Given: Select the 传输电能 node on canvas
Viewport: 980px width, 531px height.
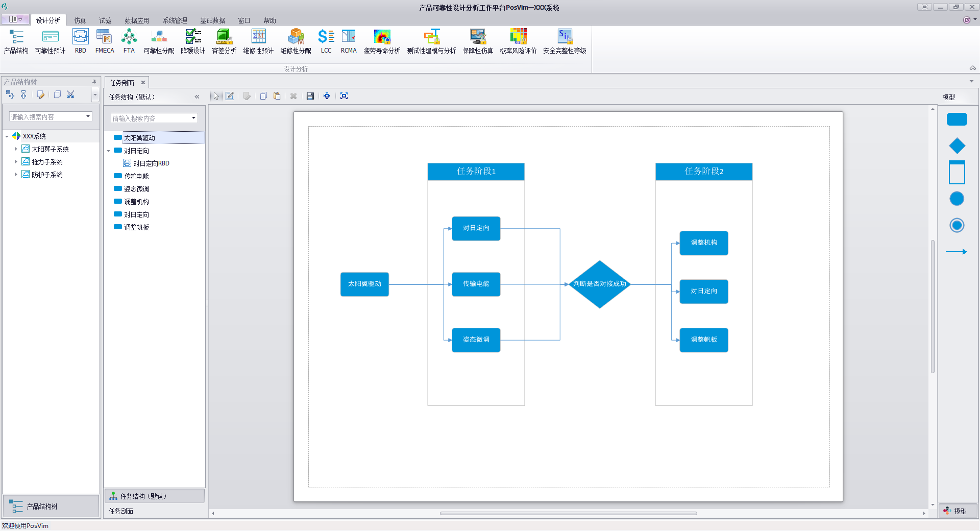Looking at the screenshot, I should [x=476, y=284].
